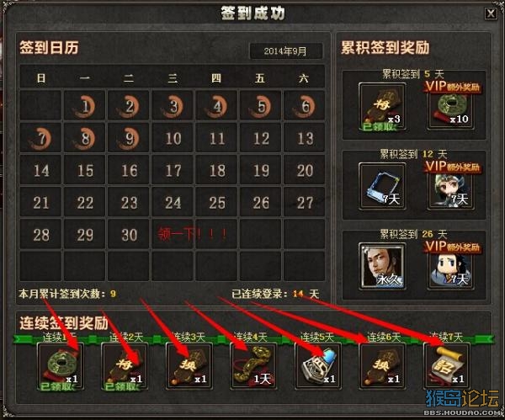505x420 pixels.
Task: Open the 2014年9月 month selector
Action: coord(286,51)
